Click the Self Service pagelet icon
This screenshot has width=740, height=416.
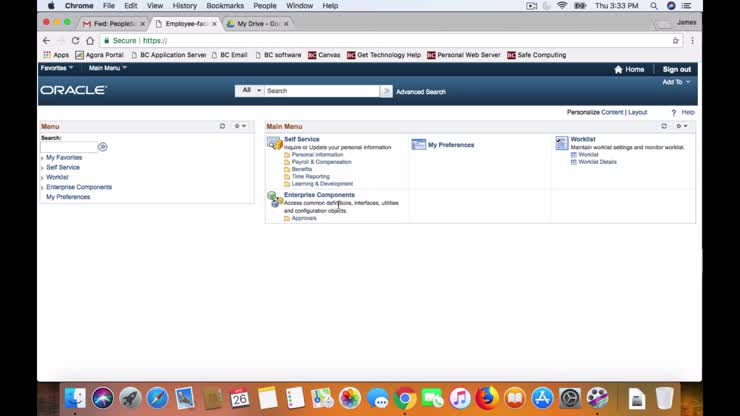pos(274,144)
